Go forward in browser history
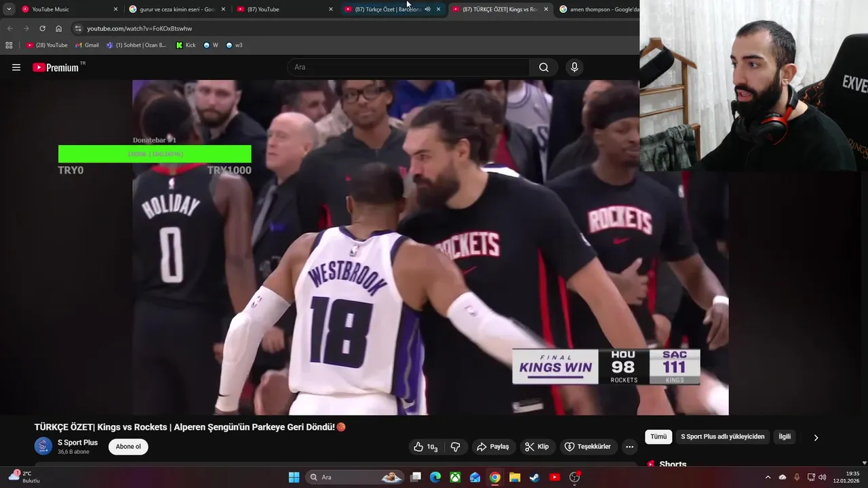Screen dimensions: 868x488 coord(26,28)
